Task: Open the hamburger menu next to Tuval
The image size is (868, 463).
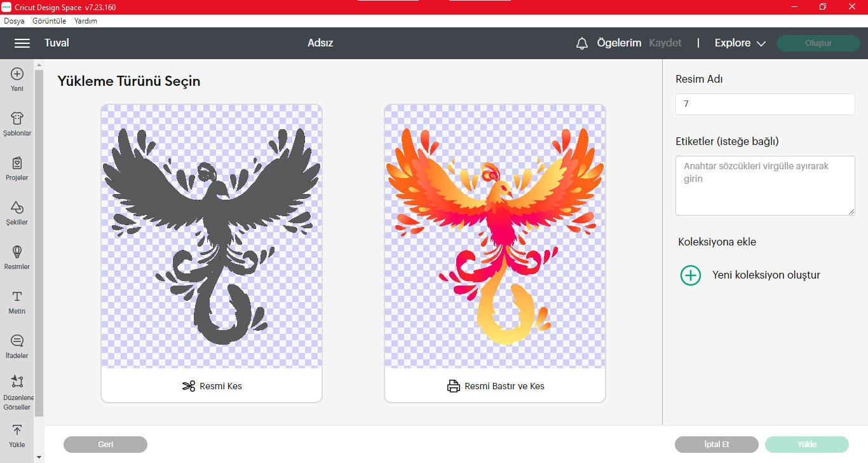Action: [x=22, y=43]
